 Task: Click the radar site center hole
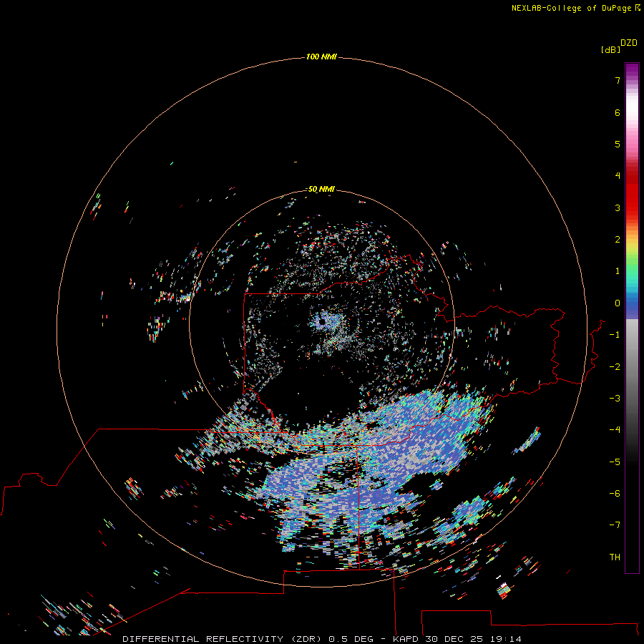coord(322,322)
